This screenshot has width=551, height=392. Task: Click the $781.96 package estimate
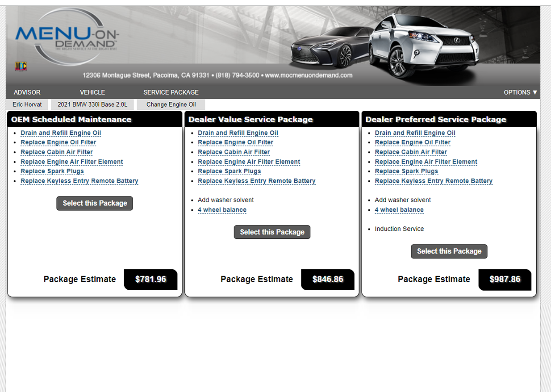pos(150,279)
